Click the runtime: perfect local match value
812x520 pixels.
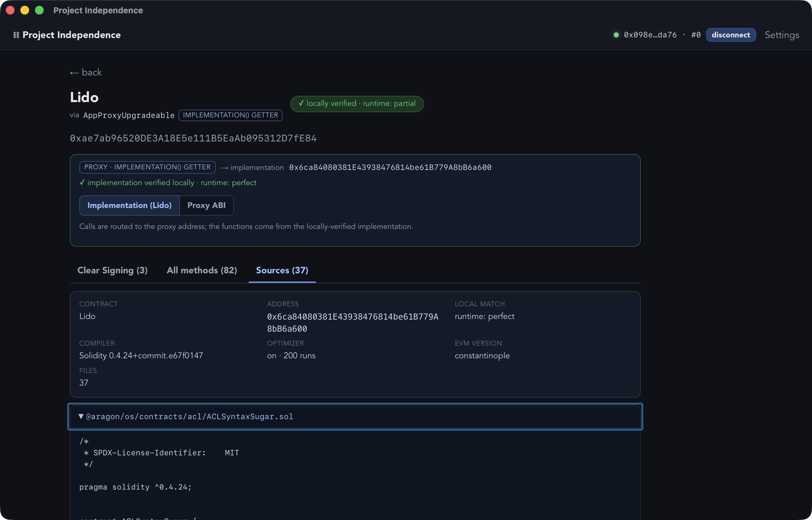tap(484, 316)
